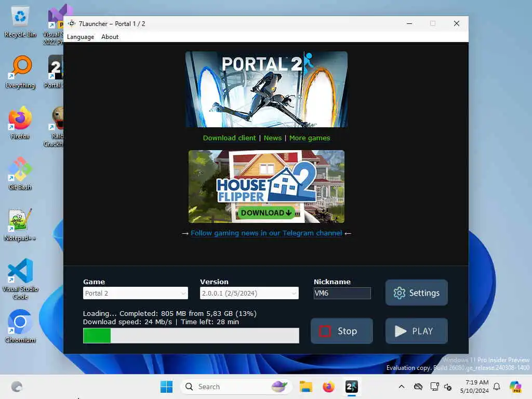Click the gear icon inside the Settings button
The width and height of the screenshot is (532, 399).
point(400,293)
